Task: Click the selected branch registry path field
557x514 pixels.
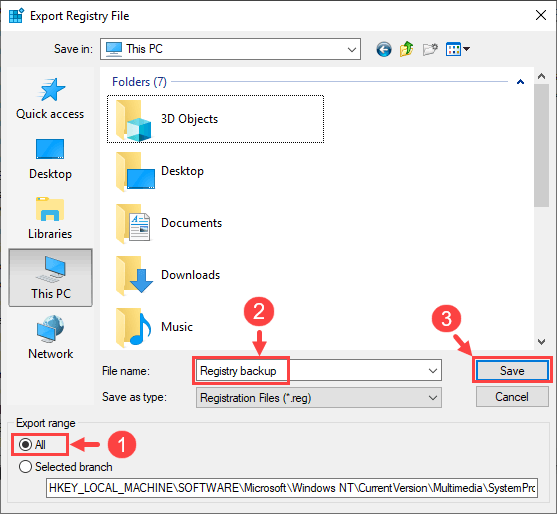Action: pos(292,488)
